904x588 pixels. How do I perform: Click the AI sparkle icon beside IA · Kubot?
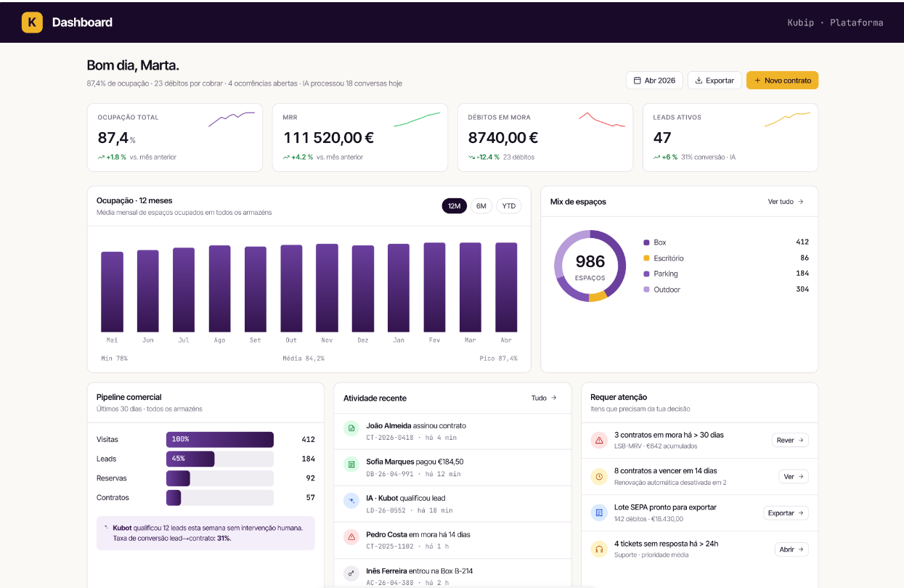(351, 500)
